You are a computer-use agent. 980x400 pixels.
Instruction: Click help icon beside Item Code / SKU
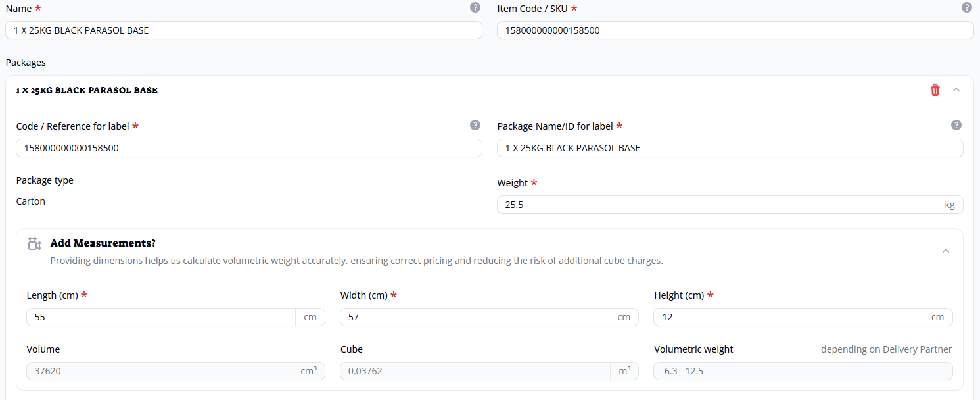click(x=966, y=7)
